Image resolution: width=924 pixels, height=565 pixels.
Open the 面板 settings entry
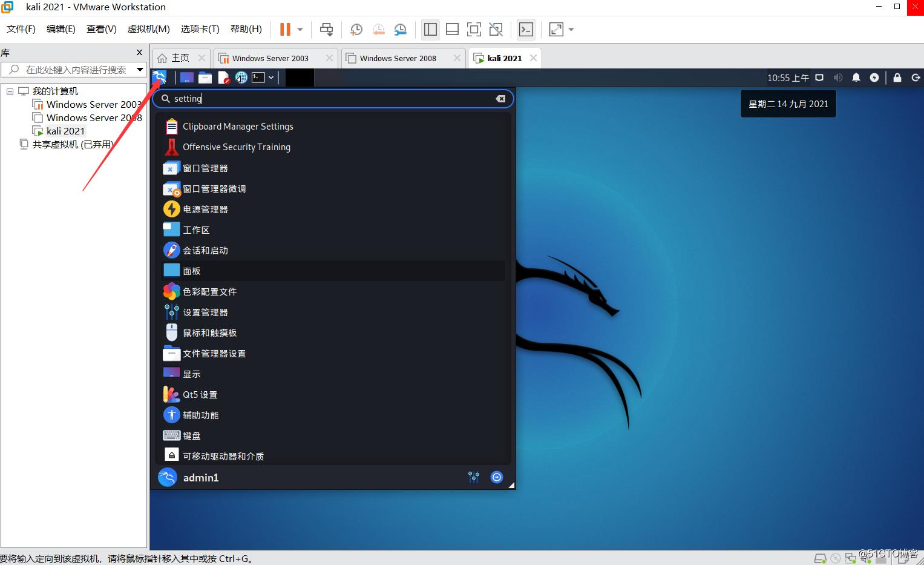tap(334, 271)
